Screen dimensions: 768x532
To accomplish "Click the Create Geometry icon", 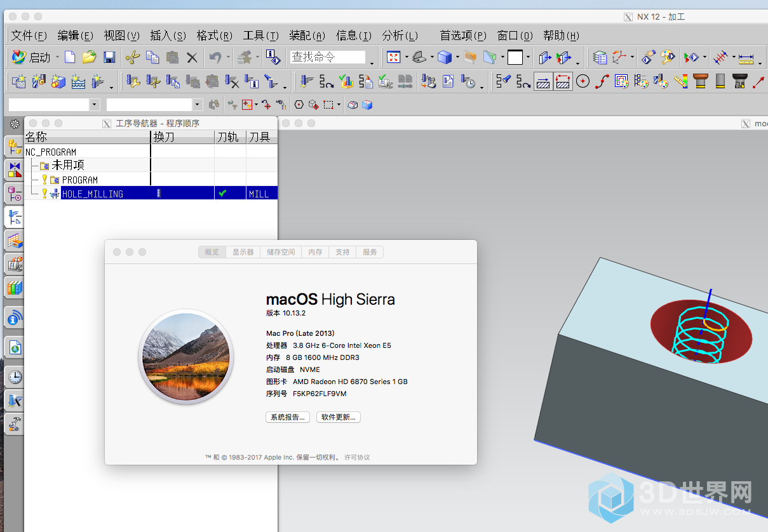I will (58, 81).
